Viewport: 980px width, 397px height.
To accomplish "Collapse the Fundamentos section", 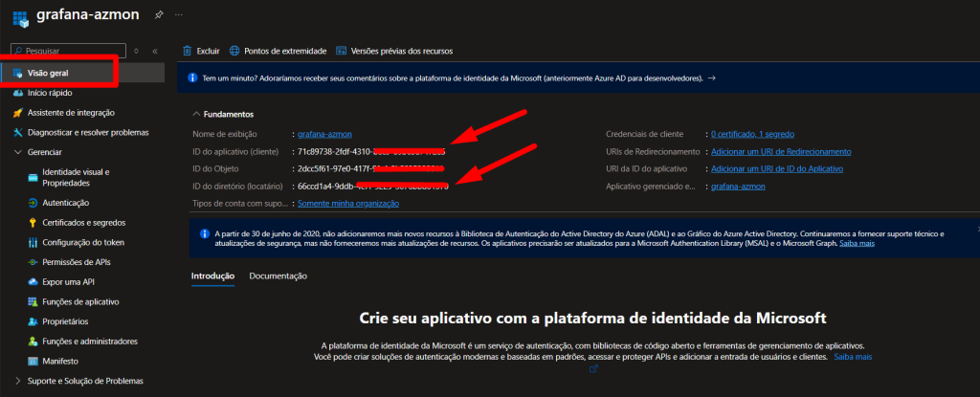I will [197, 114].
